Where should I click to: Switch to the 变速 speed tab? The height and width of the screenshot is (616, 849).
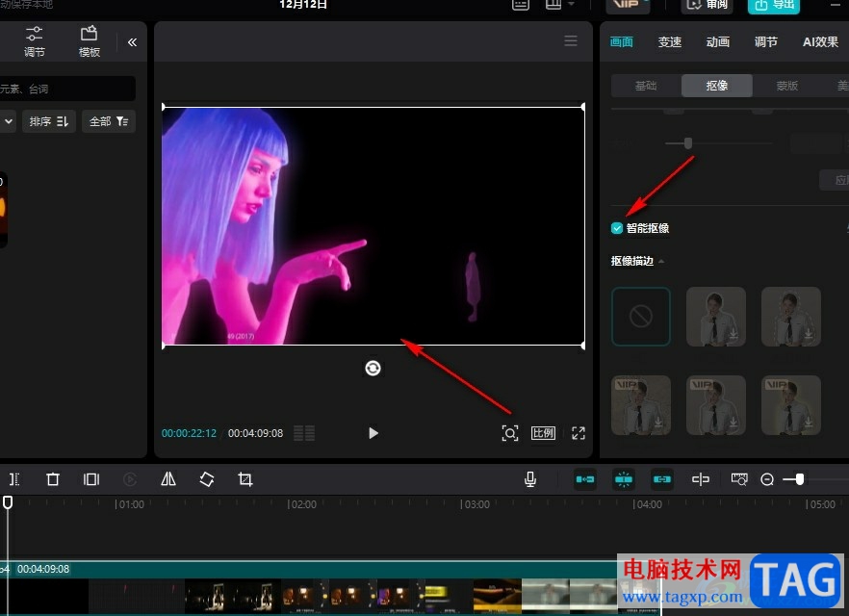(x=669, y=41)
